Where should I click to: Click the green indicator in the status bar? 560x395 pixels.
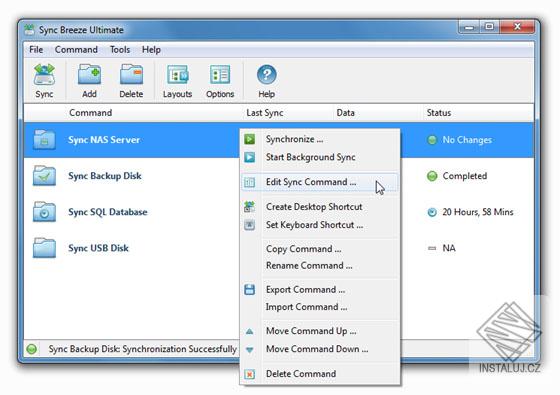32,349
